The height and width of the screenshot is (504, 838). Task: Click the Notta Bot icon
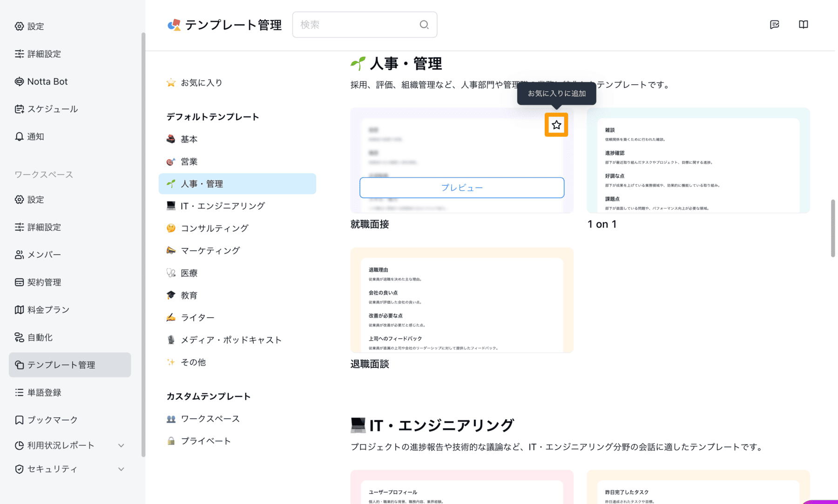click(x=19, y=81)
